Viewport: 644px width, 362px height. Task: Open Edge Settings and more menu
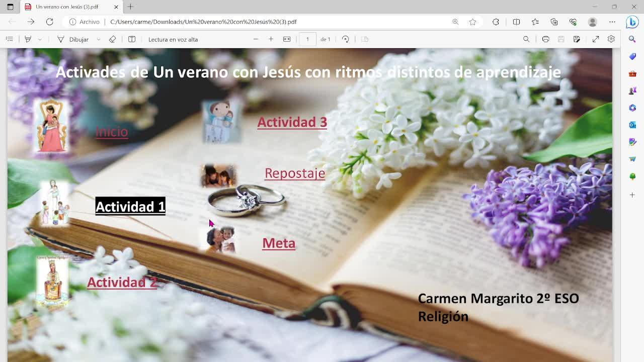pos(612,22)
